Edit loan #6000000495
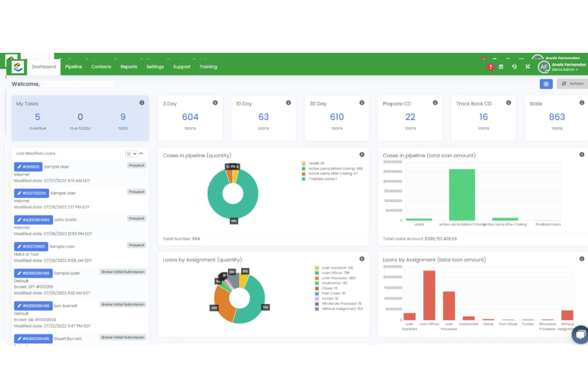The width and height of the screenshot is (588, 392). tap(33, 339)
